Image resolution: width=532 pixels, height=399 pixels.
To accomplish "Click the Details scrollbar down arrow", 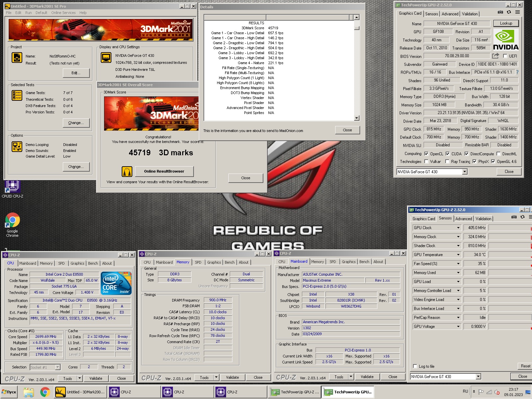I will [x=356, y=118].
